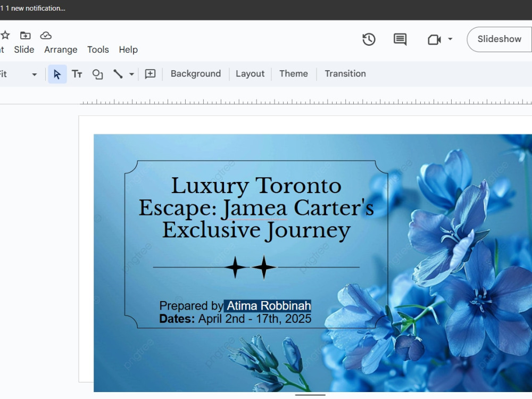Open the Transition panel

345,73
